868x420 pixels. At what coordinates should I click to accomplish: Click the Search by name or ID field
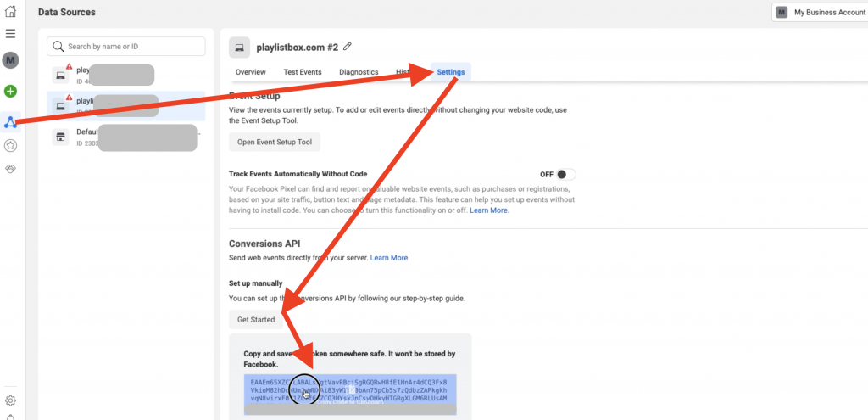pyautogui.click(x=126, y=46)
